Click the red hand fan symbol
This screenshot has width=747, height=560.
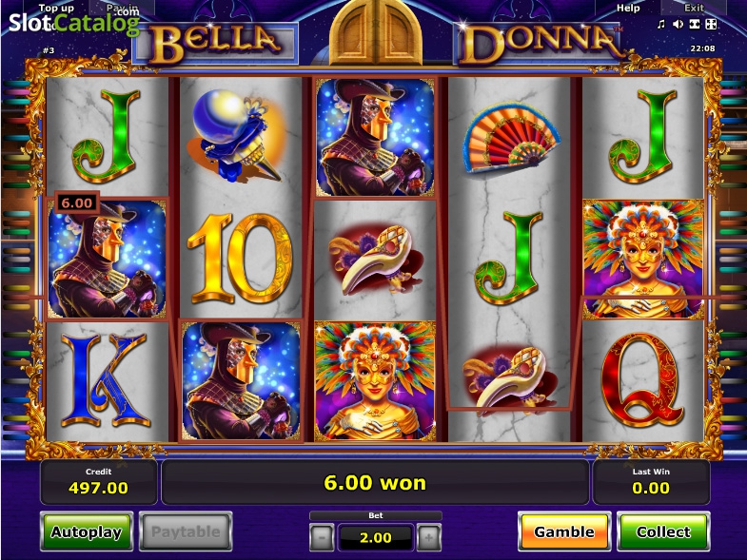pos(511,137)
